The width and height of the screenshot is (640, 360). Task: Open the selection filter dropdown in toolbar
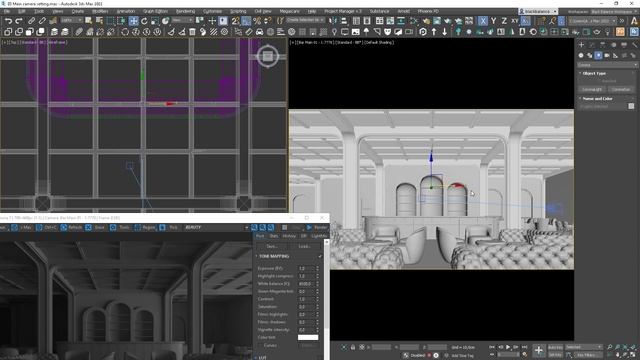tap(71, 20)
